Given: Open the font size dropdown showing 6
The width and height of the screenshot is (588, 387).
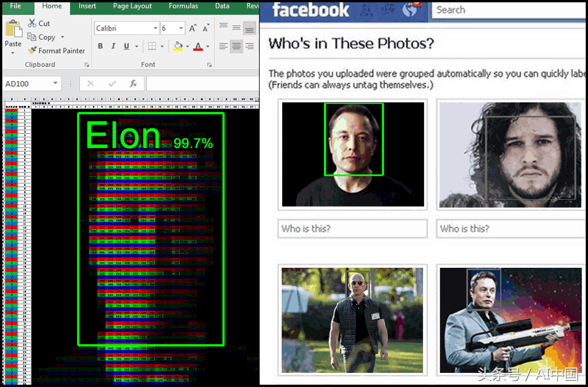Looking at the screenshot, I should pos(181,28).
